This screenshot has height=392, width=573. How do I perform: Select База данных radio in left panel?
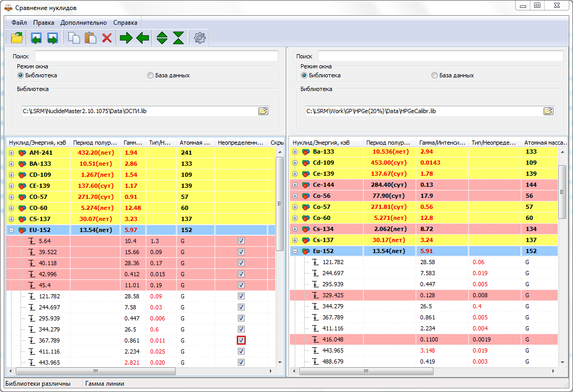coord(150,75)
